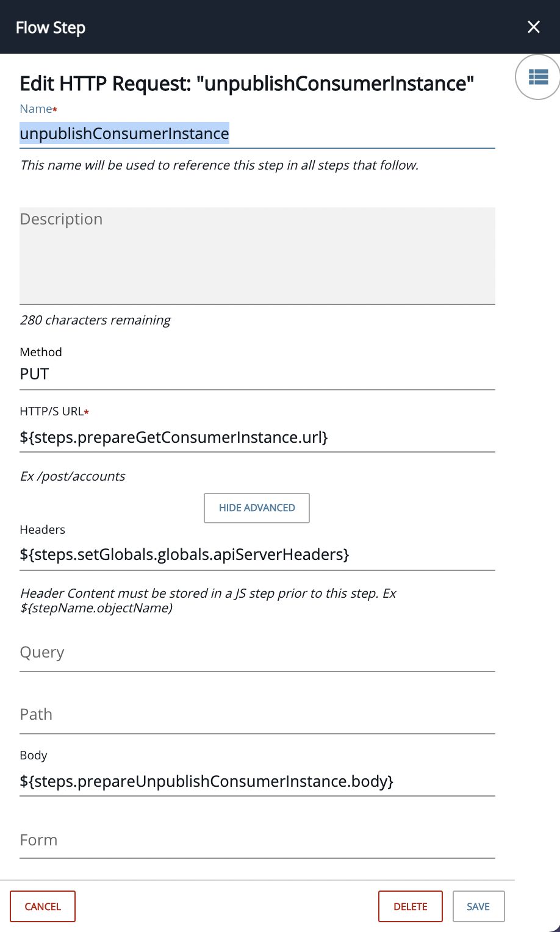The image size is (560, 932).
Task: Save the HTTP request step
Action: (x=478, y=906)
